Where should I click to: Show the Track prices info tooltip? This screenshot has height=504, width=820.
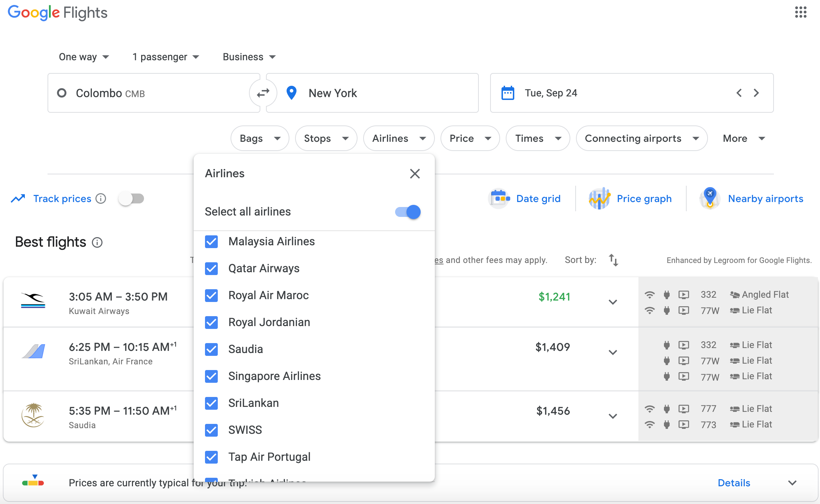pos(101,199)
